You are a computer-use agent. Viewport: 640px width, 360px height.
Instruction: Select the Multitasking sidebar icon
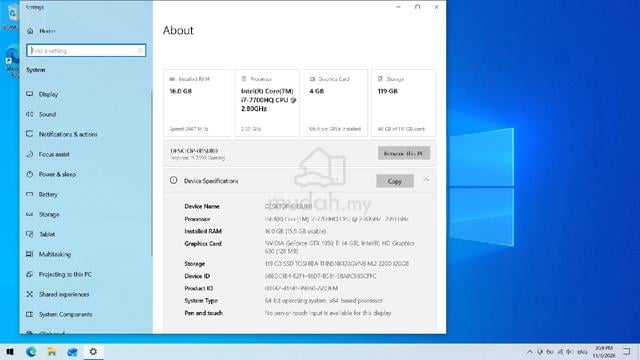pos(29,254)
